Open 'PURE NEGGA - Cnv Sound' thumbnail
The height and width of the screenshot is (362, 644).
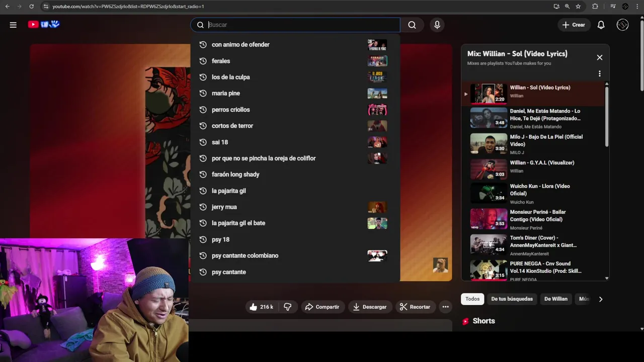489,270
